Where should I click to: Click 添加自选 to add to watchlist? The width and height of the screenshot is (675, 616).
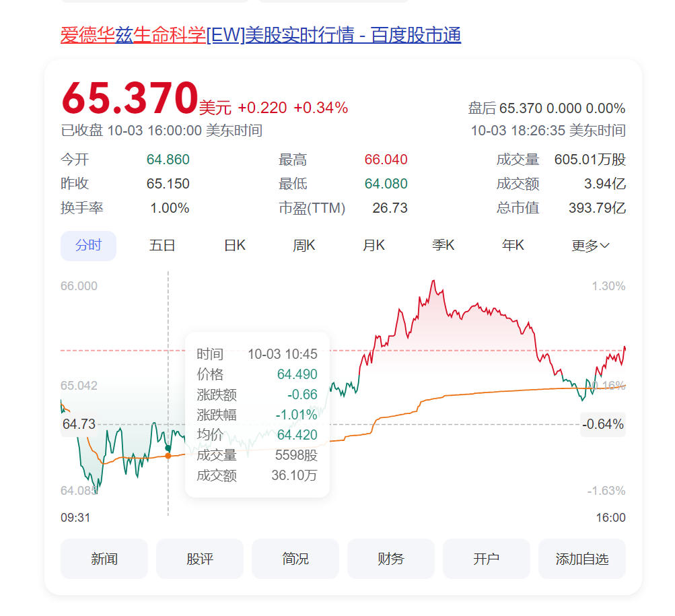(x=582, y=559)
